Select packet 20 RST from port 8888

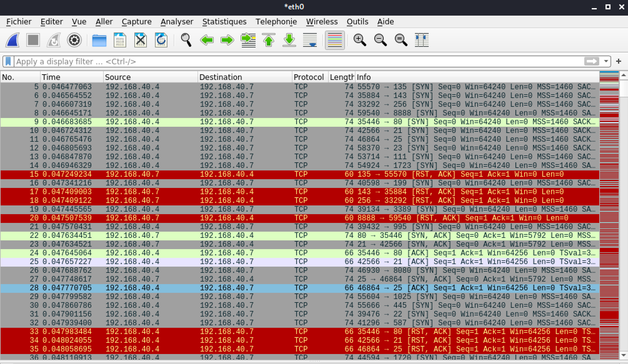pyautogui.click(x=300, y=218)
